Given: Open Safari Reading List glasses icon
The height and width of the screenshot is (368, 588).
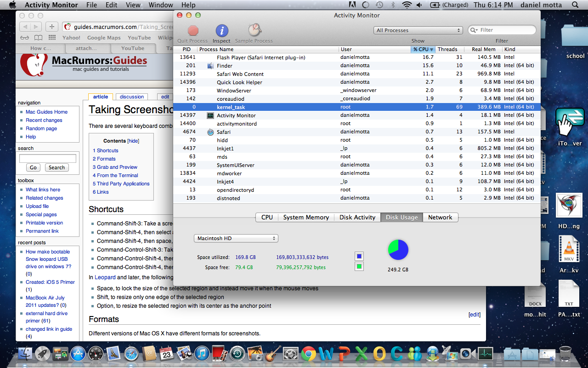Looking at the screenshot, I should 24,38.
